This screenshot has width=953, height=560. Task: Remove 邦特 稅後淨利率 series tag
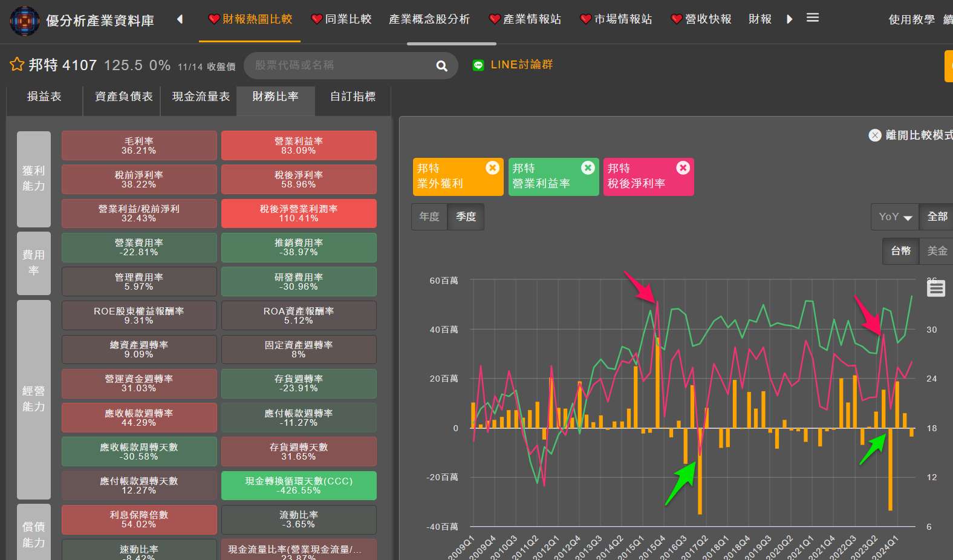pyautogui.click(x=683, y=168)
